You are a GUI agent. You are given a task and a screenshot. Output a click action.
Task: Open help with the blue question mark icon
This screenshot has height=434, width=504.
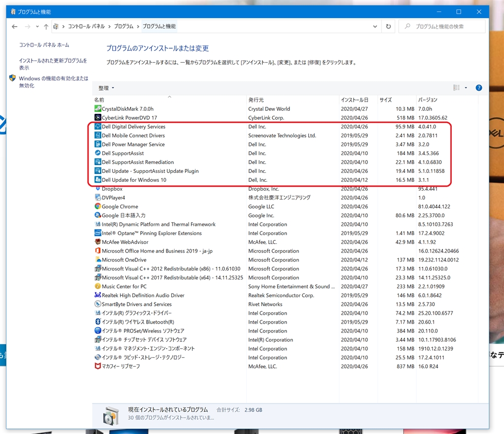coord(478,88)
